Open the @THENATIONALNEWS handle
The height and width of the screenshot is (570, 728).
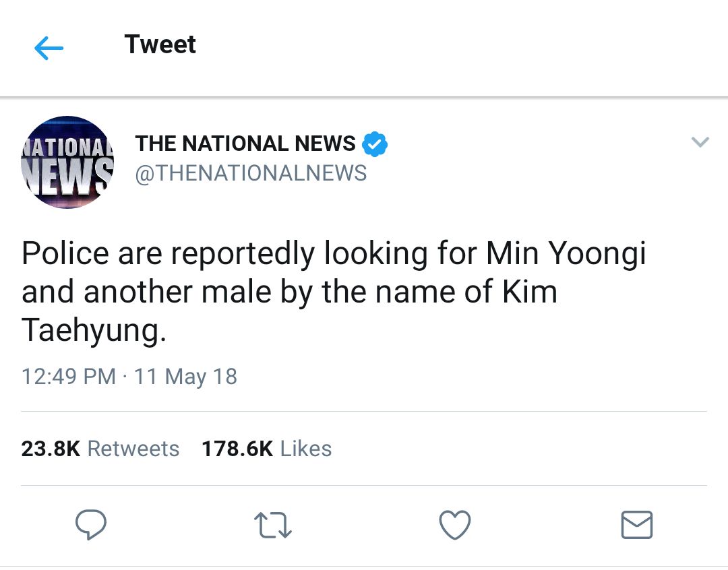[x=251, y=173]
